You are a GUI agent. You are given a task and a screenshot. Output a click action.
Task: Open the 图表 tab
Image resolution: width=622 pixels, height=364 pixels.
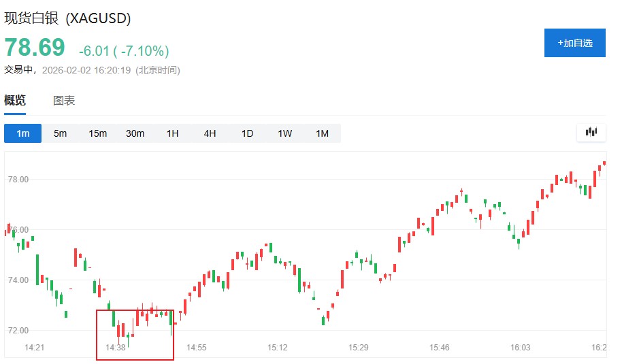64,101
